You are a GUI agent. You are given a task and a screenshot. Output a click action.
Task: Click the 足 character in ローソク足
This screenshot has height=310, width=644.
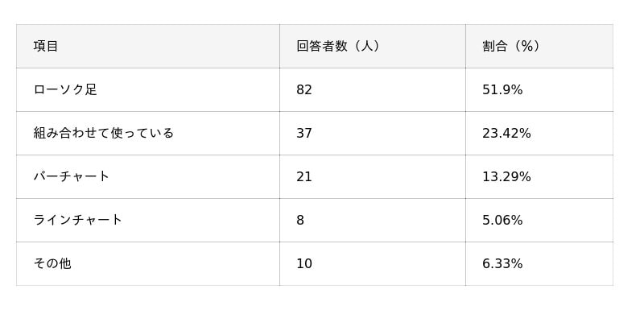[91, 89]
